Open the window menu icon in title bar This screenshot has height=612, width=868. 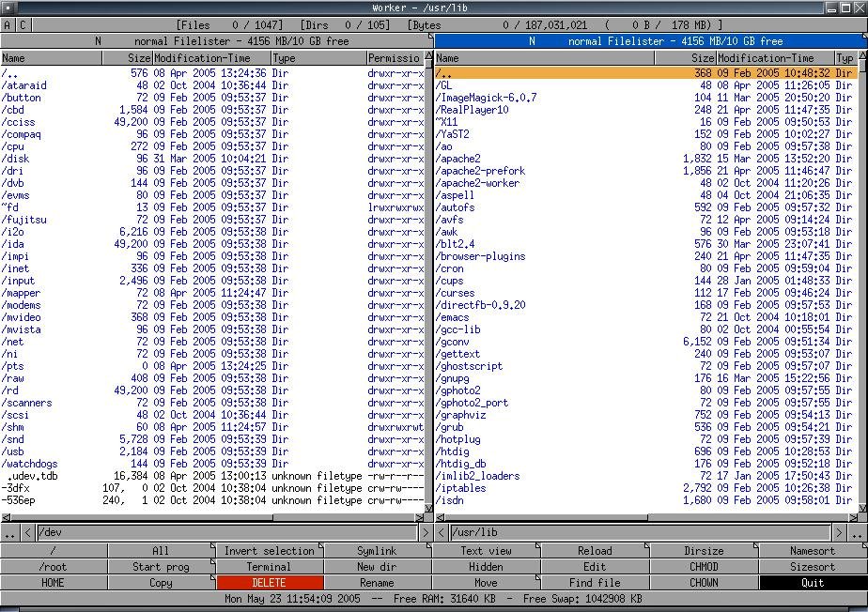tap(9, 8)
